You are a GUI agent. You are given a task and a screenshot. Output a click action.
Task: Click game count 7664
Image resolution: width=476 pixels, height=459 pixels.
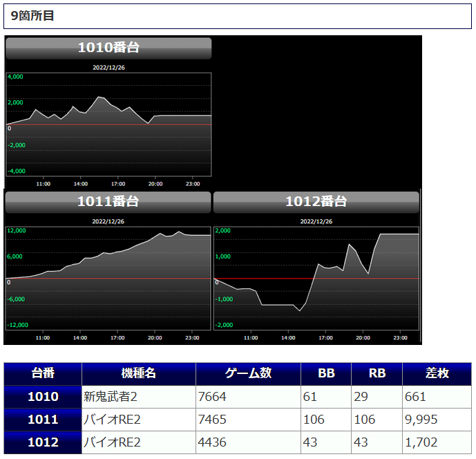(x=212, y=397)
